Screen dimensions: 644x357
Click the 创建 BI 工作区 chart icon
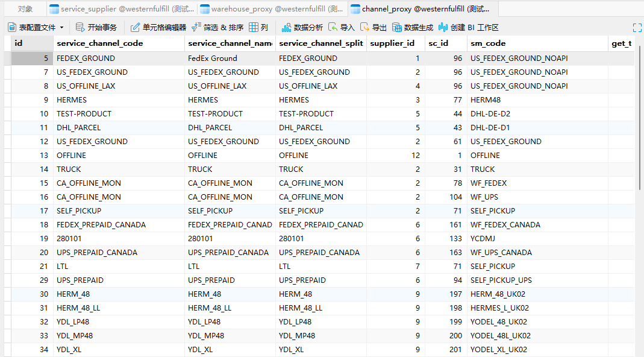click(x=443, y=27)
